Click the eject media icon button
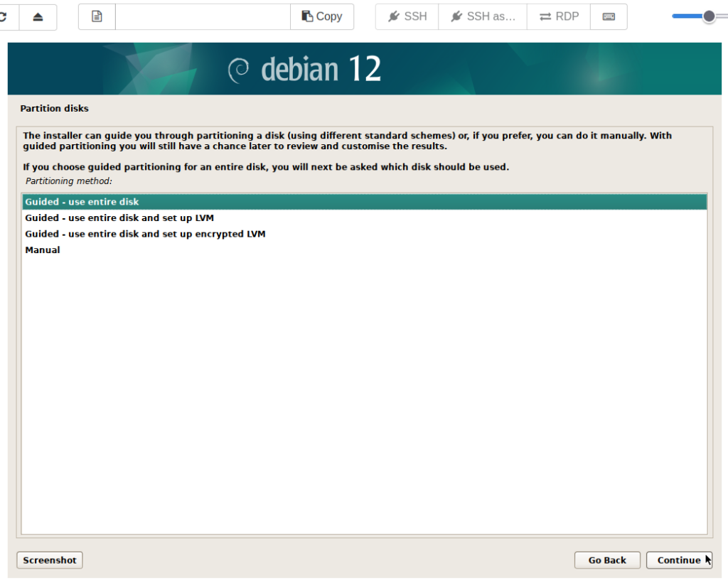The height and width of the screenshot is (585, 728). 38,16
